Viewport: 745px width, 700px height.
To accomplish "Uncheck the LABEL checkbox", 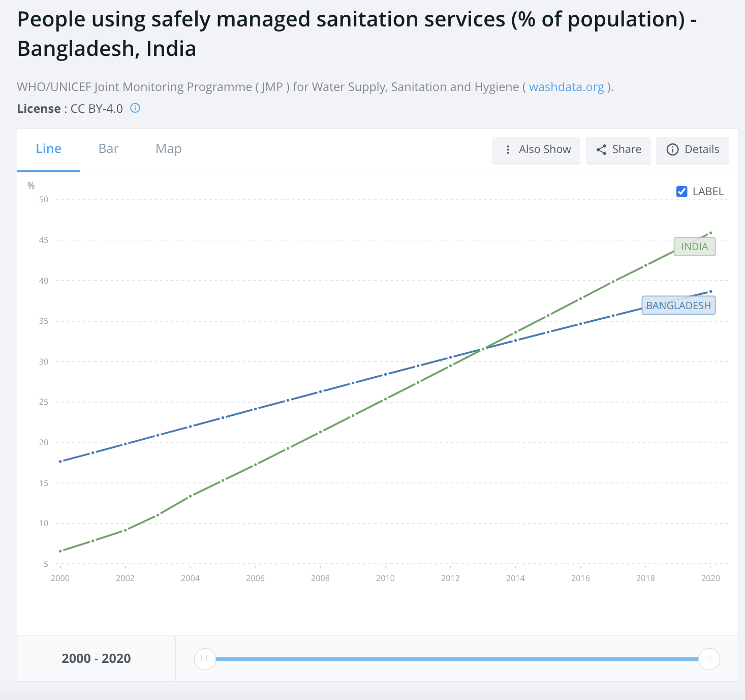I will (x=682, y=192).
